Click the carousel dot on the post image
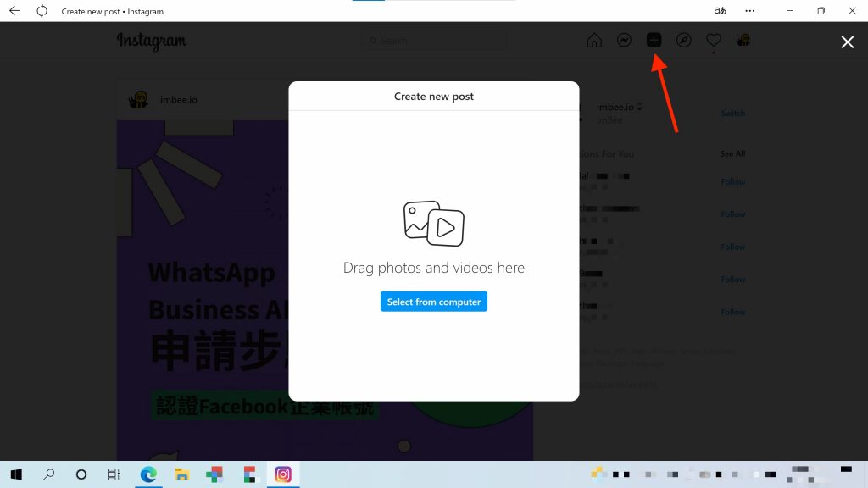 (404, 446)
